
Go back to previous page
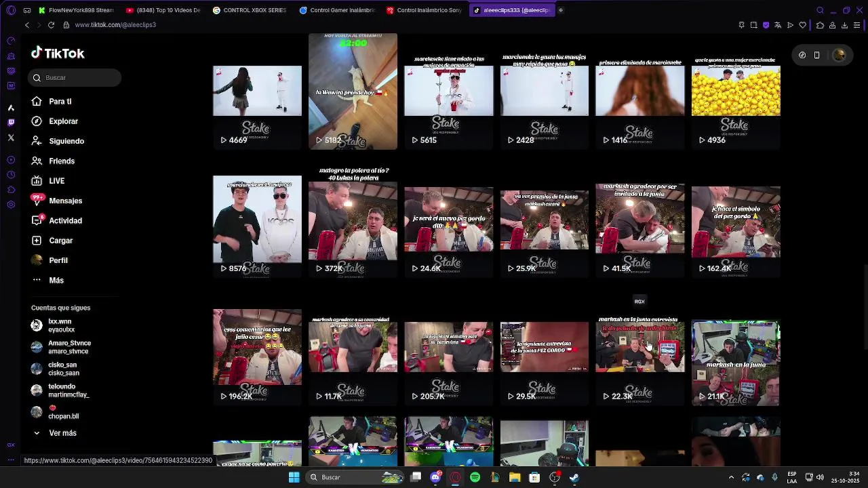coord(27,25)
